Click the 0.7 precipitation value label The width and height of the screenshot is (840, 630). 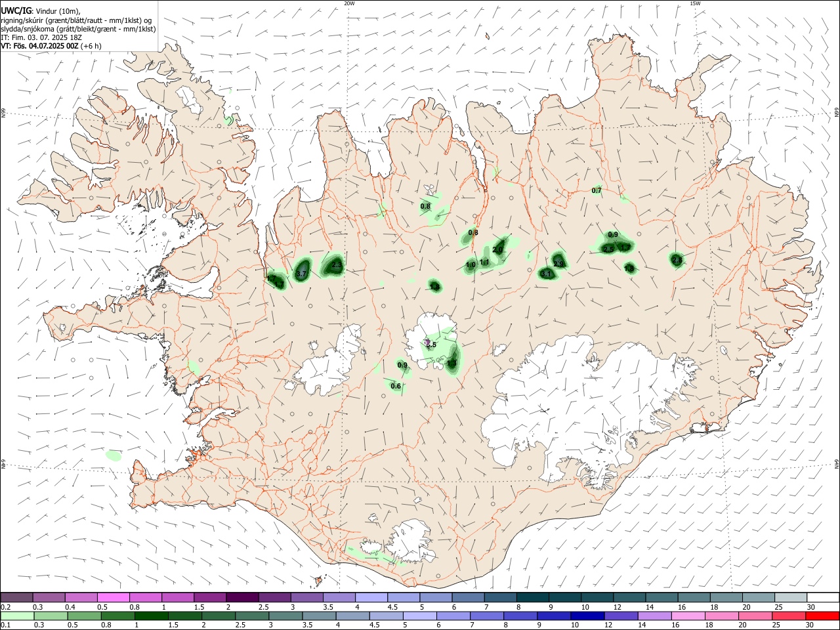pos(597,191)
